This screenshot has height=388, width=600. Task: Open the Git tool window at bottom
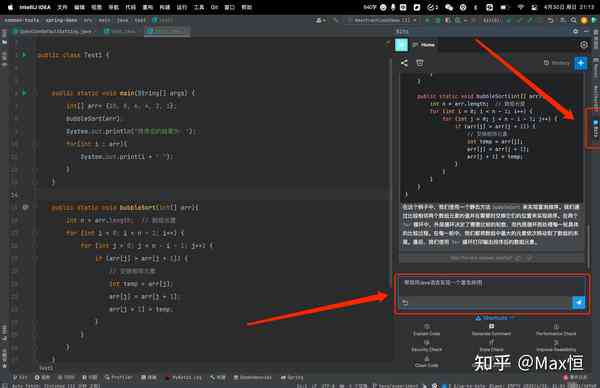point(20,377)
